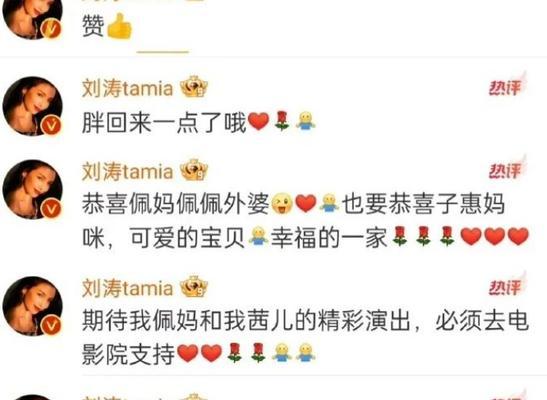Tap crown membership badge above 恭喜佩妈 comment
The height and width of the screenshot is (400, 547).
tap(194, 170)
